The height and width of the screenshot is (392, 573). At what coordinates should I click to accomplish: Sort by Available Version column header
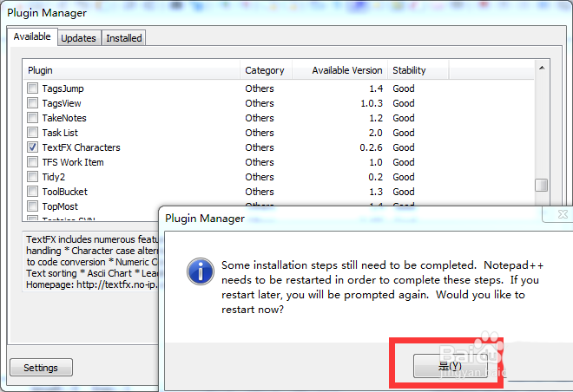[x=339, y=70]
